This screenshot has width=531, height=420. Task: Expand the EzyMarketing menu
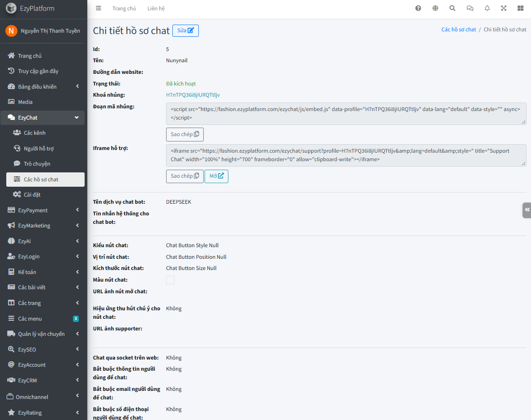pos(43,226)
